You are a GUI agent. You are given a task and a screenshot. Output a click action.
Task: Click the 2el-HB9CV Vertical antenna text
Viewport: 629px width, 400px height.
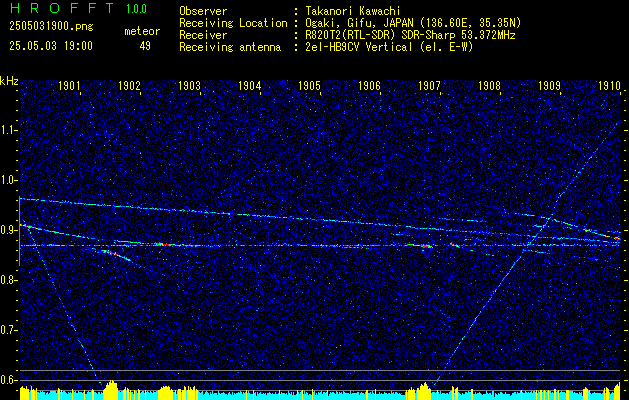click(x=390, y=47)
